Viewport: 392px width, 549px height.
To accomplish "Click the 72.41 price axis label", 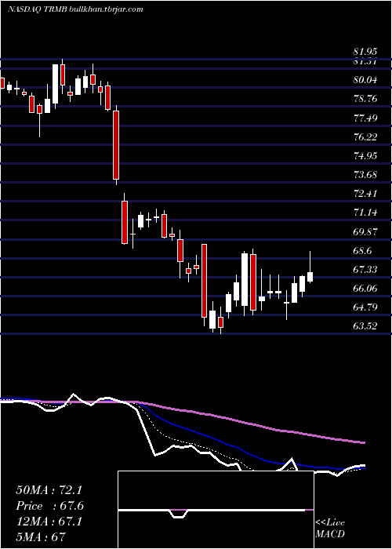I will (x=365, y=194).
